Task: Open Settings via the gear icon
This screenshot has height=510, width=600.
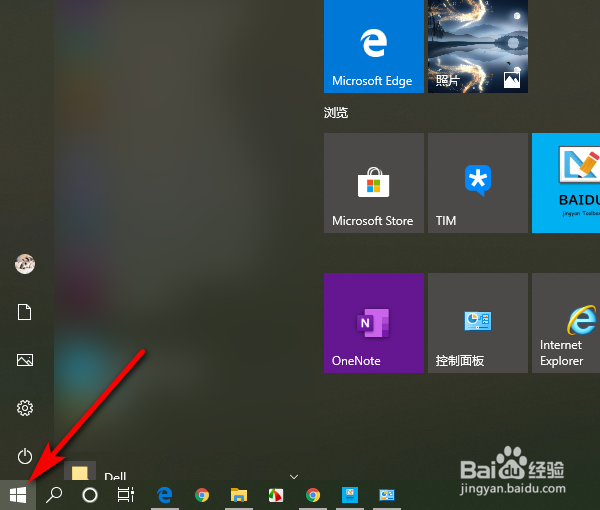Action: (x=25, y=408)
